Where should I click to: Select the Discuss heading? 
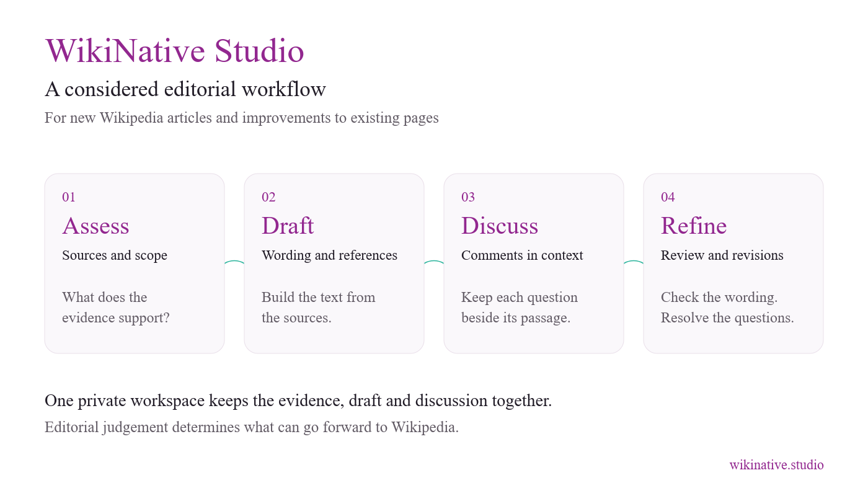point(500,226)
